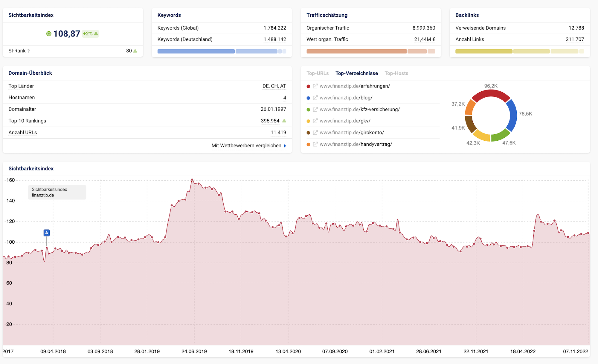Click Top-10 Rankings value 395.954

point(270,121)
